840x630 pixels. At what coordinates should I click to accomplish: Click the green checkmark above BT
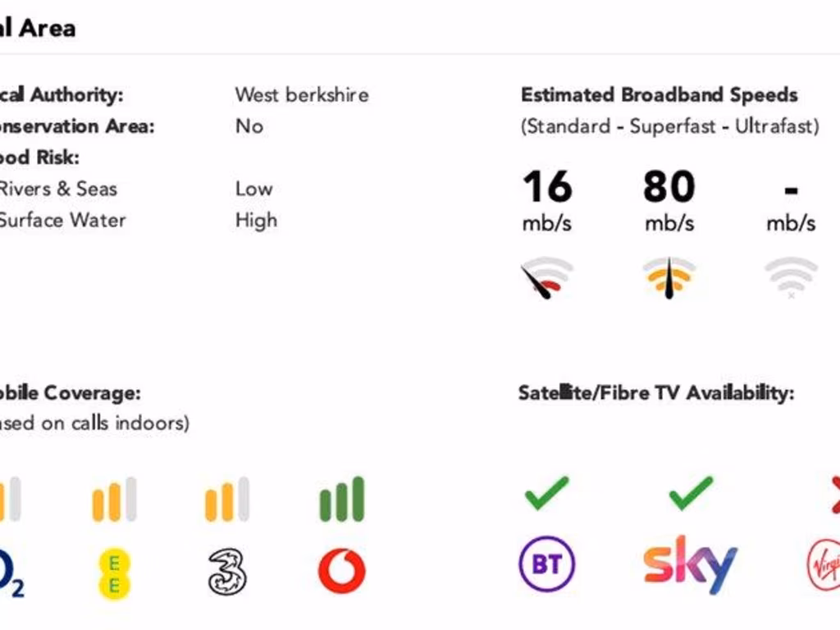pyautogui.click(x=547, y=492)
